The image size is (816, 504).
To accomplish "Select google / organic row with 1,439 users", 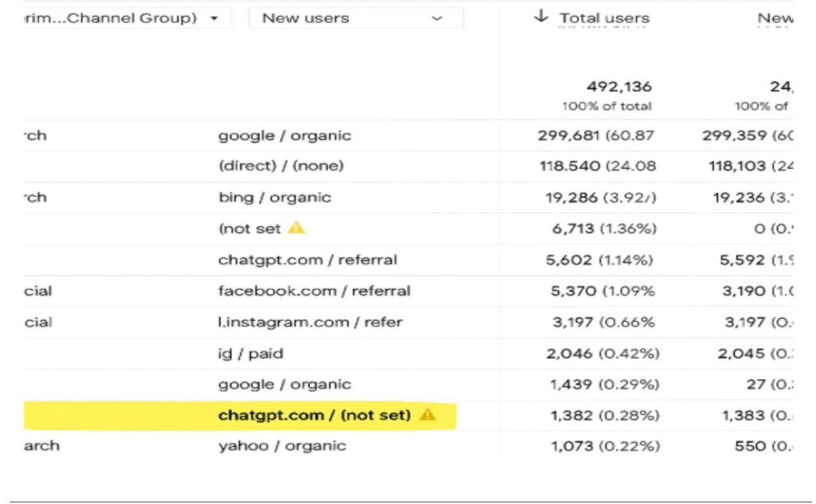I will pyautogui.click(x=284, y=385).
